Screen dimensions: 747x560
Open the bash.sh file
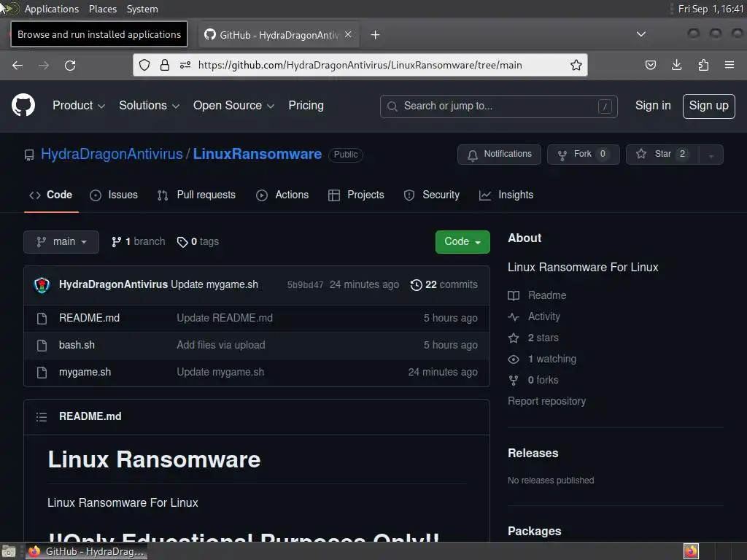pos(77,345)
